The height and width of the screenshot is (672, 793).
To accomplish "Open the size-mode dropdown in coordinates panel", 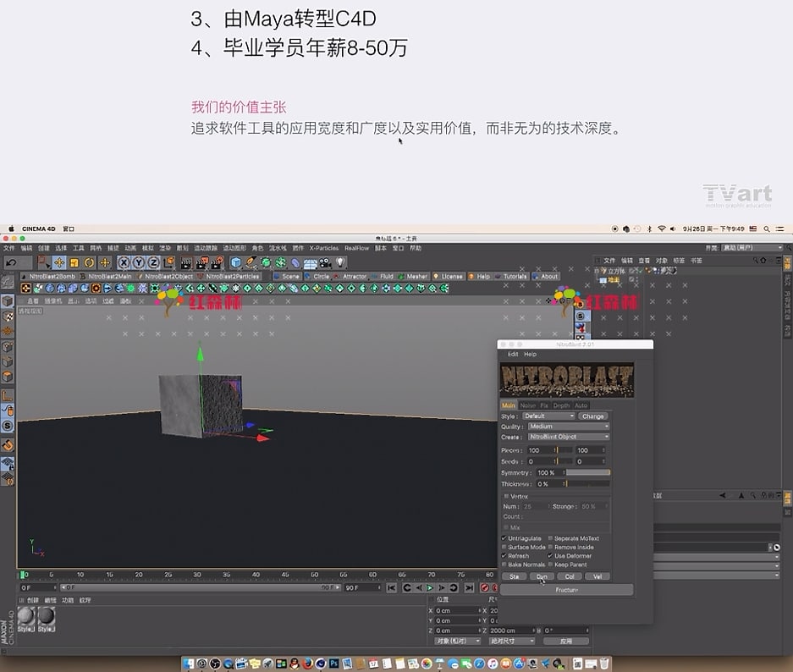I will click(x=512, y=642).
